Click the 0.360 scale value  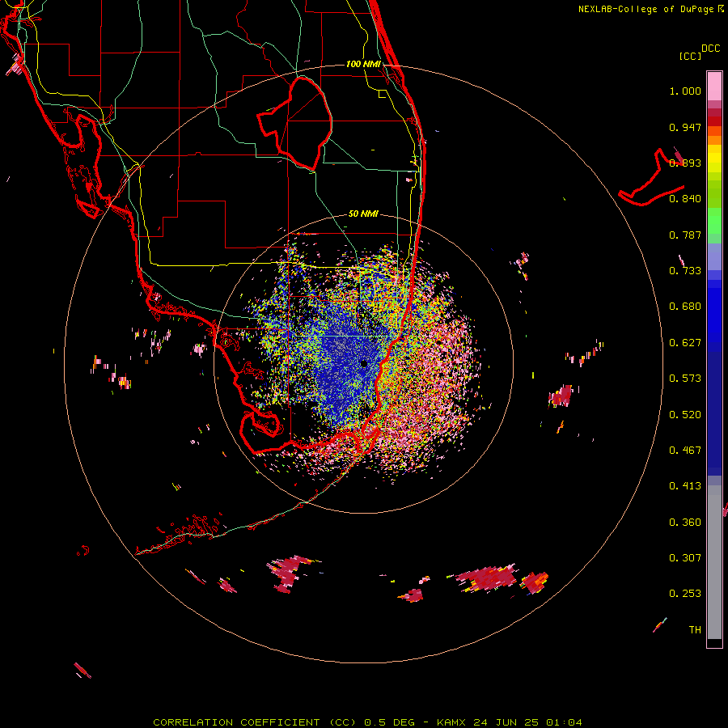pos(685,523)
